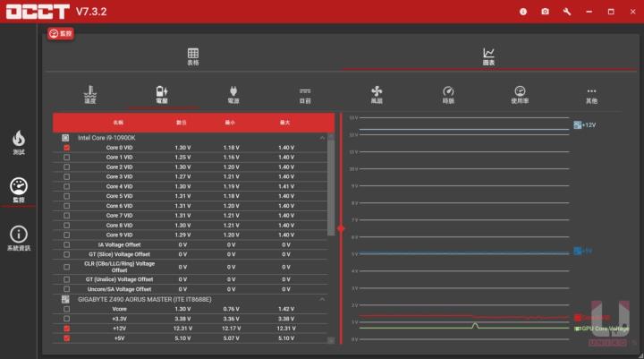
Task: Click the red monitoring tag button
Action: (61, 34)
